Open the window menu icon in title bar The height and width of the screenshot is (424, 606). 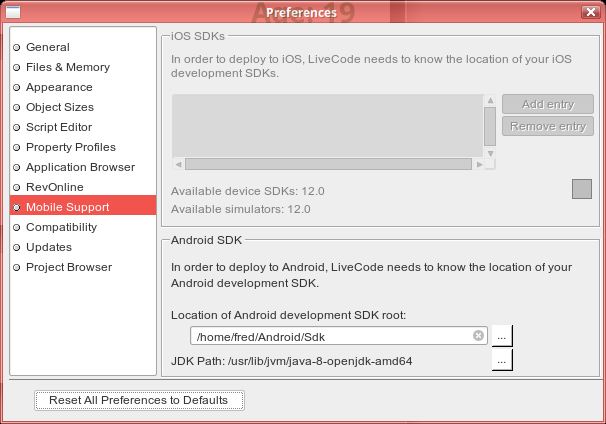point(14,11)
